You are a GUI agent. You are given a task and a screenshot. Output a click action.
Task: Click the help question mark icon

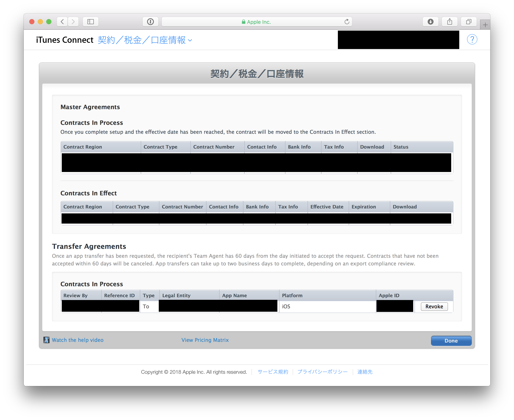point(472,39)
